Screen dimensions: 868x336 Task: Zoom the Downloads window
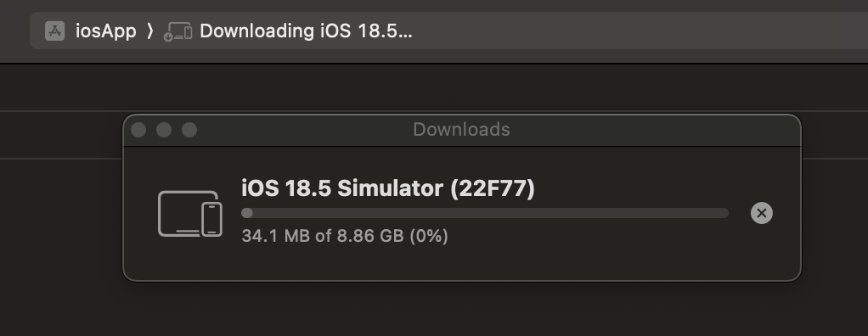point(189,130)
